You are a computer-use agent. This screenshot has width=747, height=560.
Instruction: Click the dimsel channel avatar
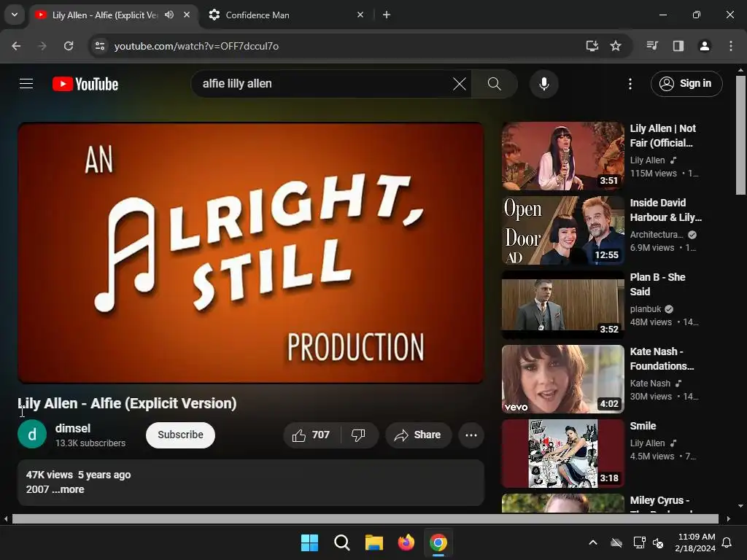[x=32, y=435]
